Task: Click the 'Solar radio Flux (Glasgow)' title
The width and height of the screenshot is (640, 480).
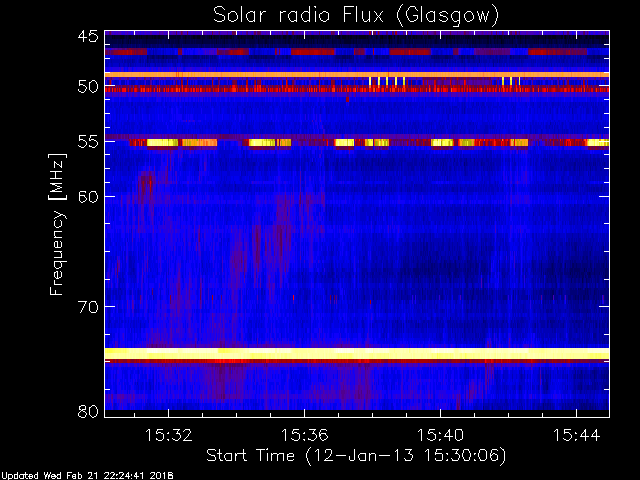Action: pos(356,16)
